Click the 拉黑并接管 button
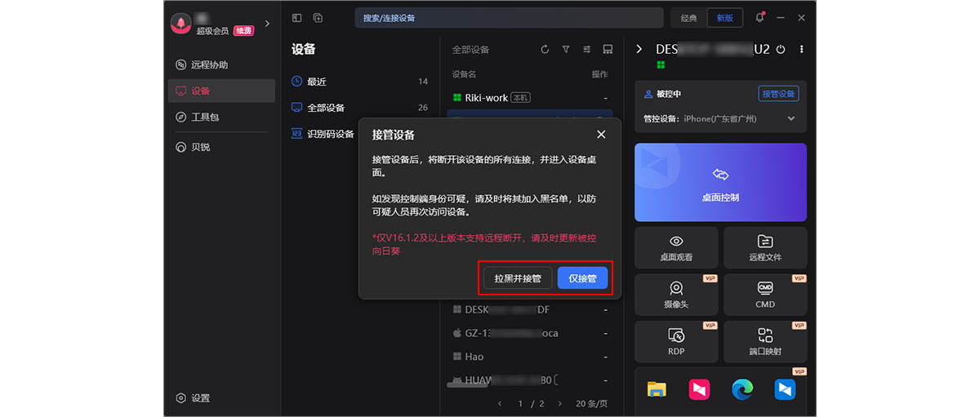 518,278
